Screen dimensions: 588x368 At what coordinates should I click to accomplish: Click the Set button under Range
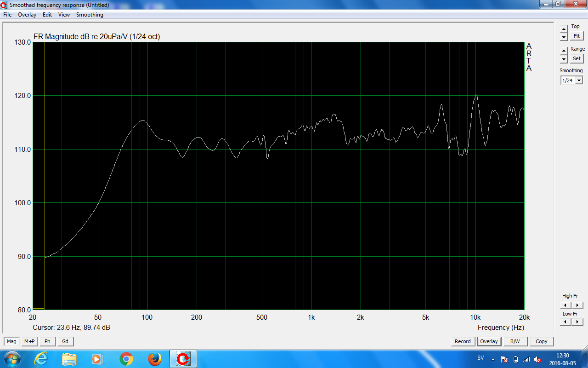click(577, 58)
